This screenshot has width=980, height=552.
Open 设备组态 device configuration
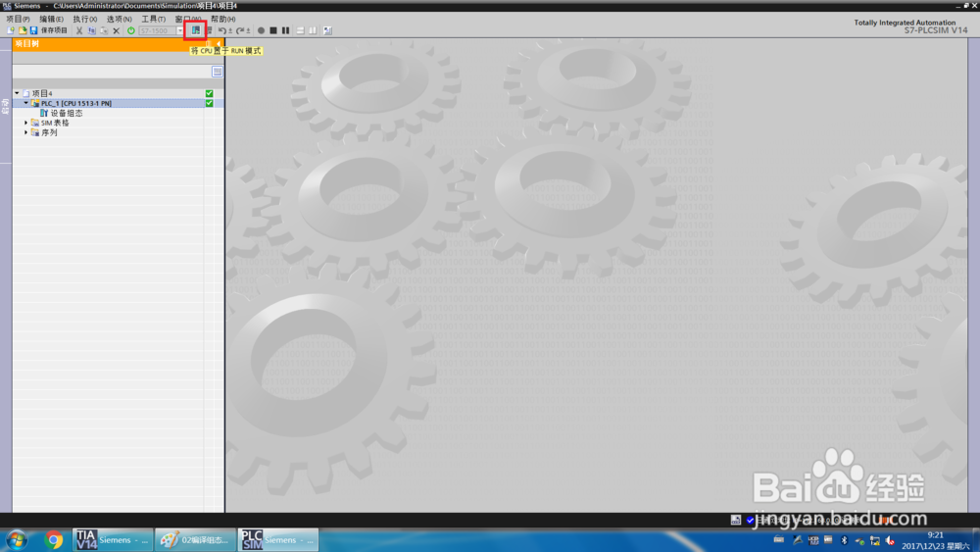coord(67,113)
